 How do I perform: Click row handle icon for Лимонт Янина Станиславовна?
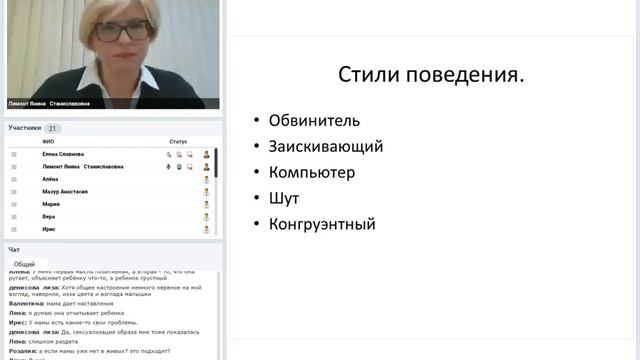14,167
